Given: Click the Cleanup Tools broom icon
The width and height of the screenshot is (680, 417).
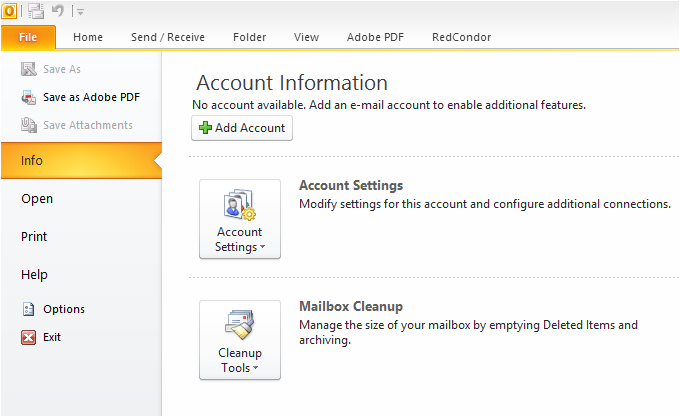Looking at the screenshot, I should (239, 325).
